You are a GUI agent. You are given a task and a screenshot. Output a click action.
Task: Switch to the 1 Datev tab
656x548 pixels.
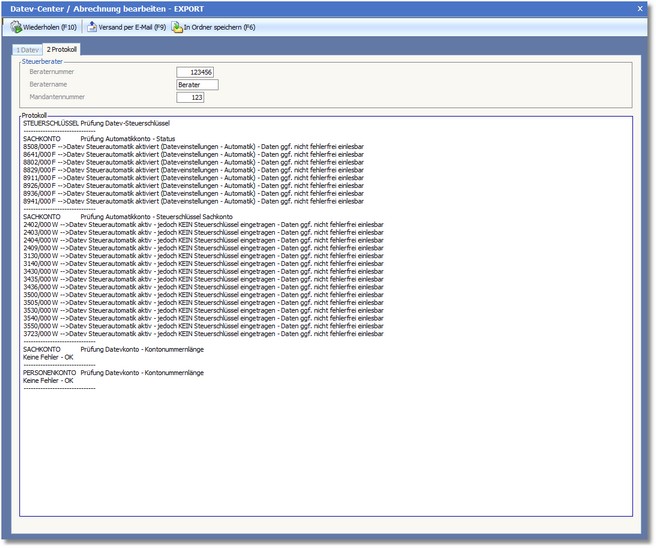[26, 49]
